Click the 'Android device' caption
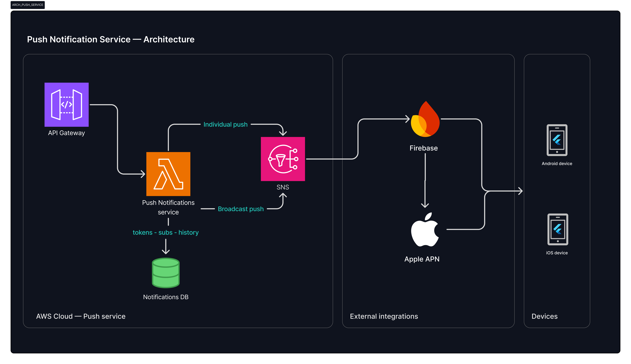Image resolution: width=631 pixels, height=364 pixels. (x=557, y=163)
